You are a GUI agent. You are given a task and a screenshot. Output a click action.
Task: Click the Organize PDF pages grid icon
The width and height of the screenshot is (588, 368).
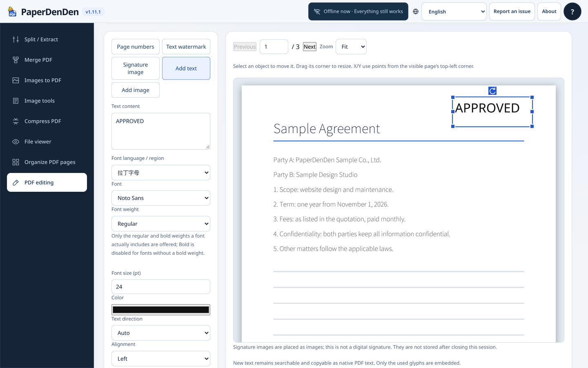pos(16,162)
